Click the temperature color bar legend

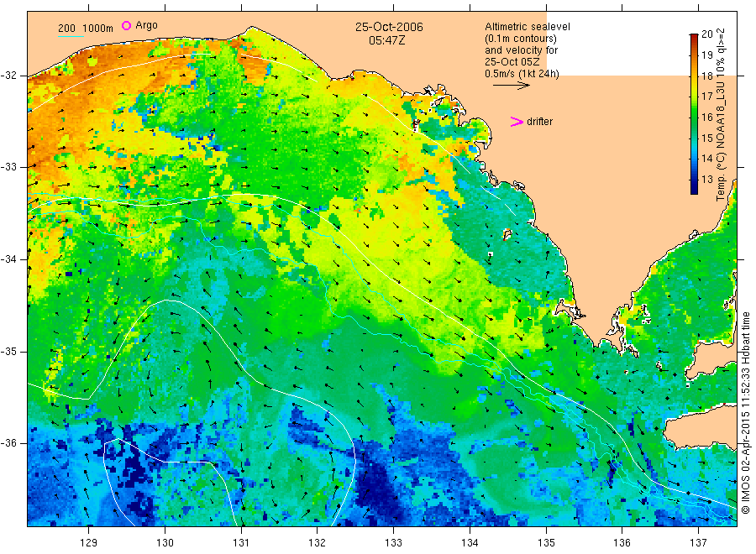coord(694,114)
